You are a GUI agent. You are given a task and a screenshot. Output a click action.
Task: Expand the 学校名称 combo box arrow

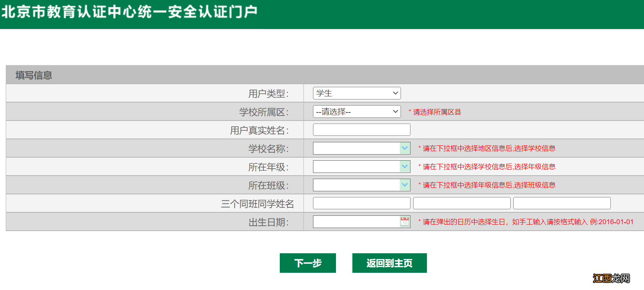(405, 148)
